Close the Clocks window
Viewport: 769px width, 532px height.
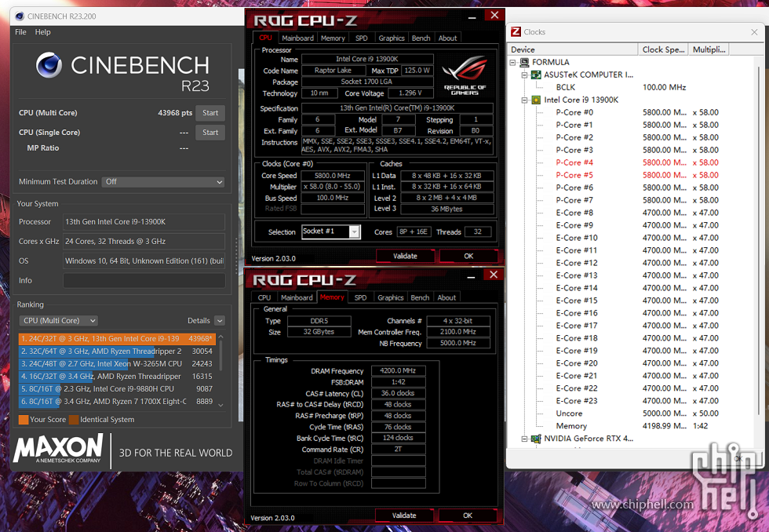coord(754,32)
